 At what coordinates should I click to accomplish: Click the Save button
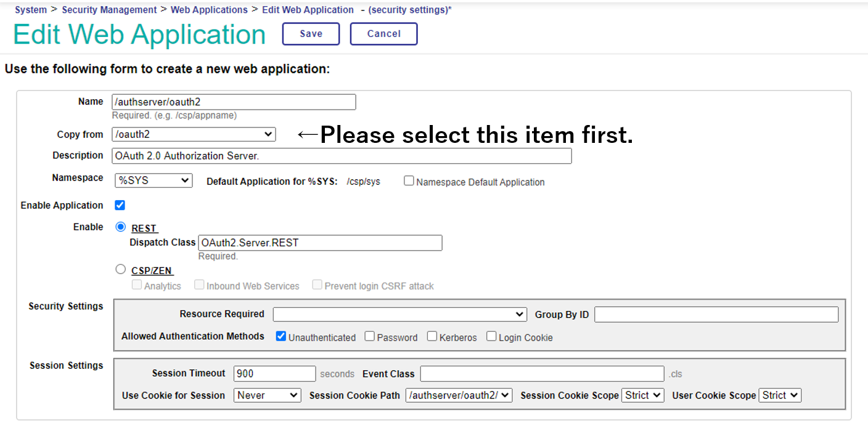click(311, 34)
